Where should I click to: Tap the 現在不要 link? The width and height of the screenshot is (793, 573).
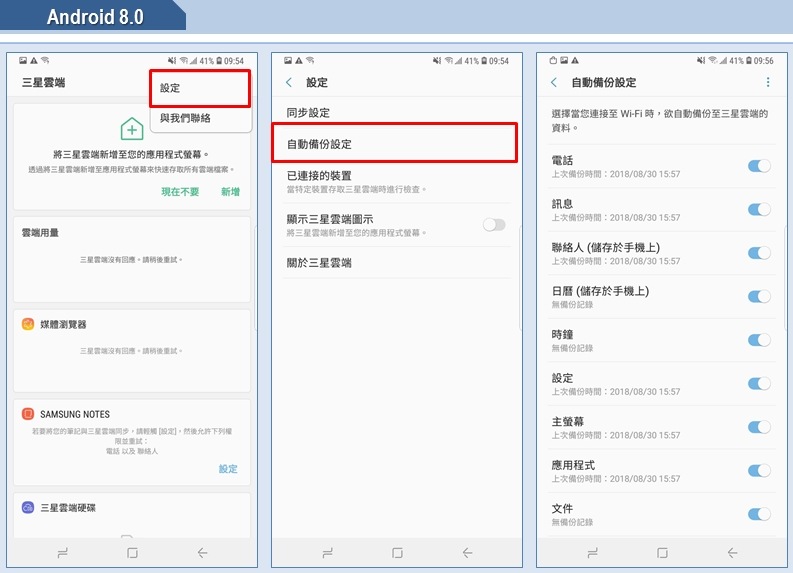pyautogui.click(x=180, y=192)
